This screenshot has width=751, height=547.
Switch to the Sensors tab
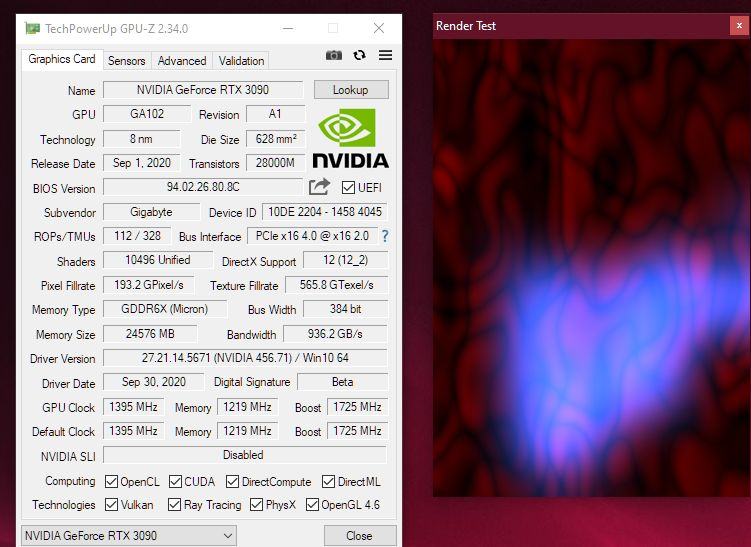(x=126, y=61)
